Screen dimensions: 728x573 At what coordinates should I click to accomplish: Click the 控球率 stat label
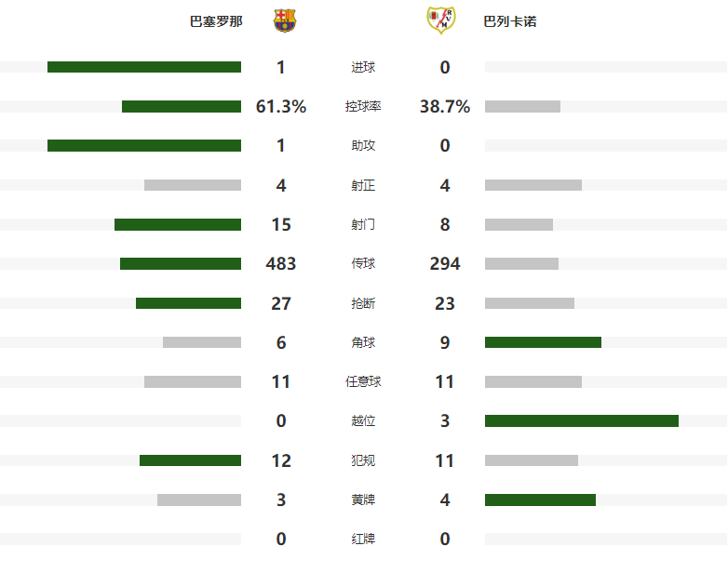coord(363,107)
